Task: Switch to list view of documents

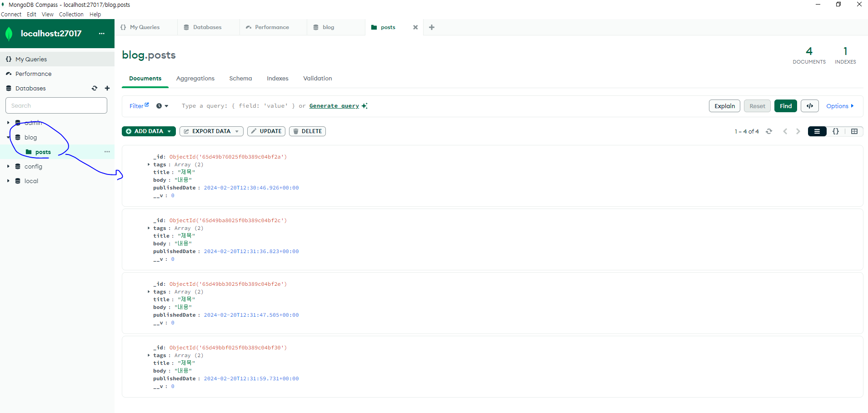Action: click(x=817, y=131)
